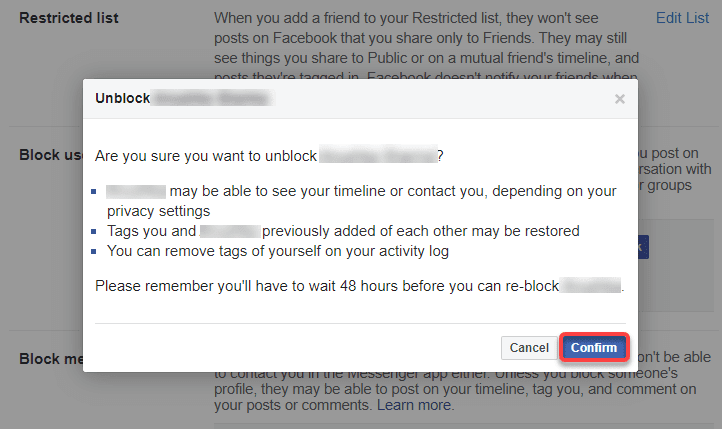Click blurred name in first bullet point

click(x=136, y=191)
